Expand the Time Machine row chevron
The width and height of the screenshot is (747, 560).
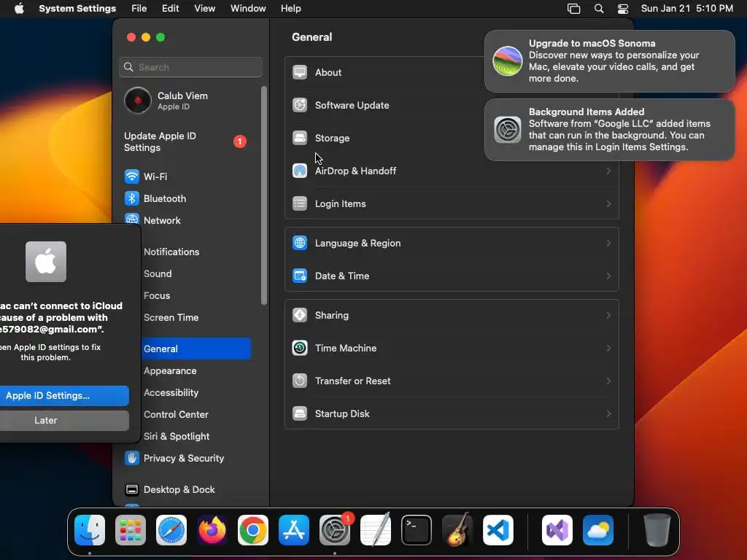608,348
